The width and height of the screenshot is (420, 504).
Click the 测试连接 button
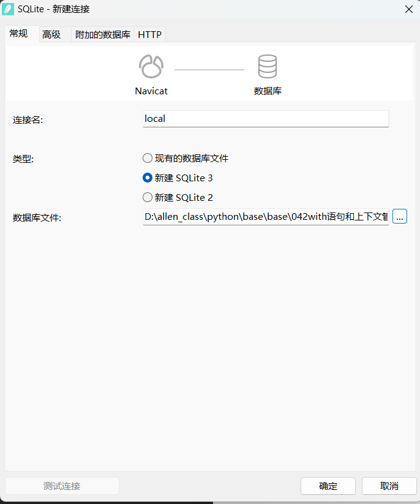tap(62, 486)
